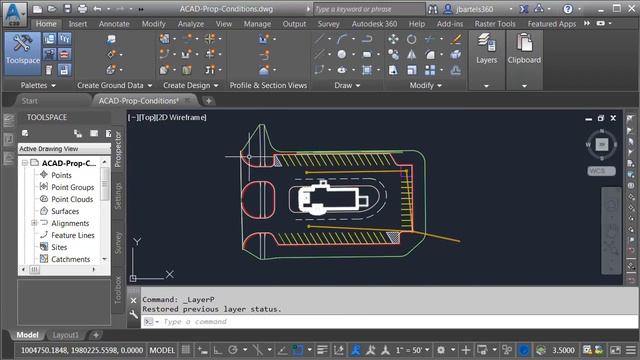Click the Open folder icon in toolbar
The width and height of the screenshot is (640, 360).
[x=52, y=9]
